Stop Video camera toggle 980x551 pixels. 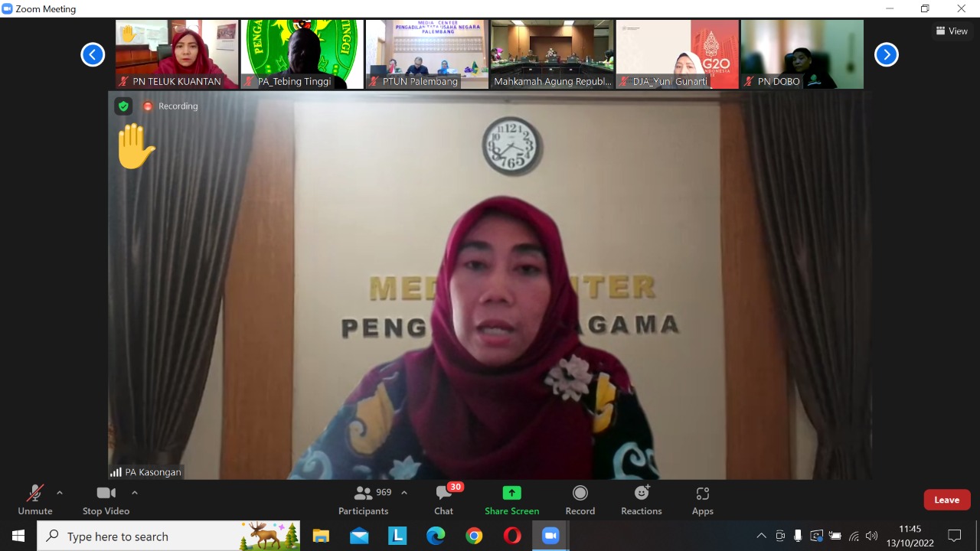[106, 500]
